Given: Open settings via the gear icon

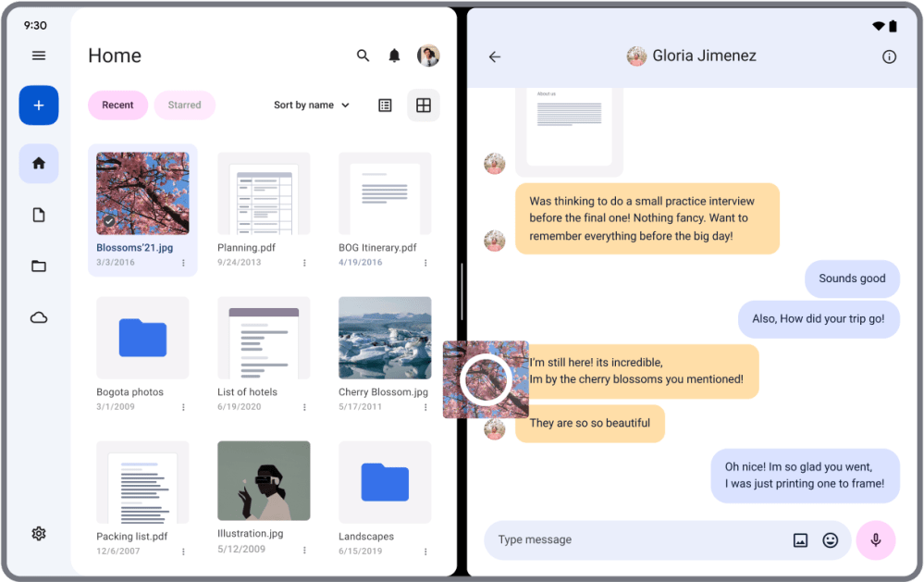Looking at the screenshot, I should 39,534.
